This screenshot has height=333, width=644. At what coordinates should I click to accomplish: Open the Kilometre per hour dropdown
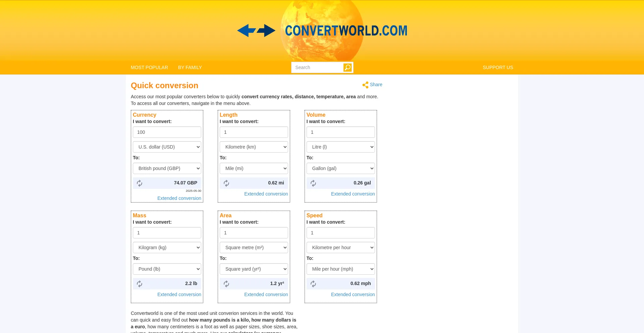[341, 247]
